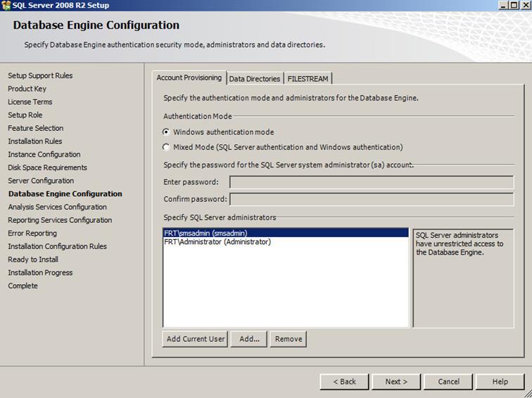Click the SQL Server Setup title bar icon
532x398 pixels.
[x=6, y=5]
